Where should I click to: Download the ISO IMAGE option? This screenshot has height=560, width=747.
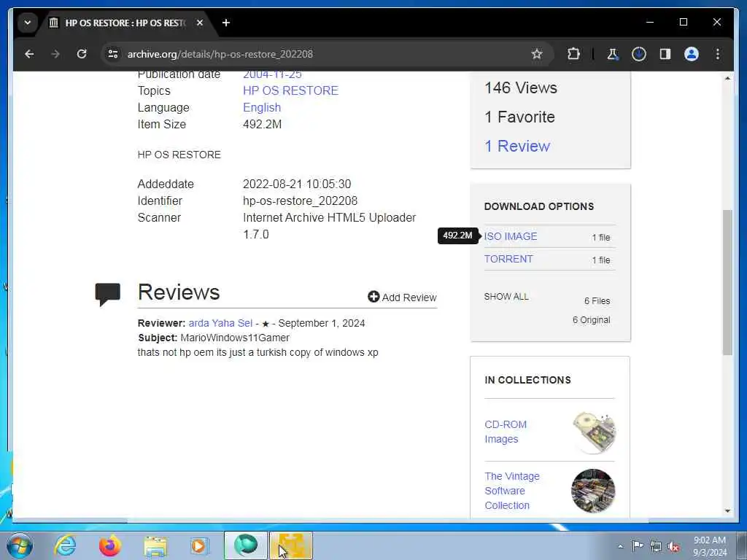pos(510,237)
